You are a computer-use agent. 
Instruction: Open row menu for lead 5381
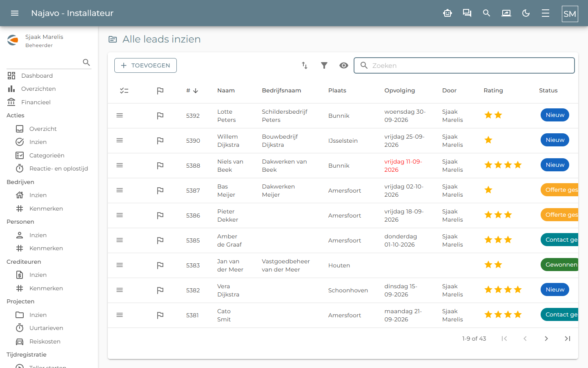(120, 315)
